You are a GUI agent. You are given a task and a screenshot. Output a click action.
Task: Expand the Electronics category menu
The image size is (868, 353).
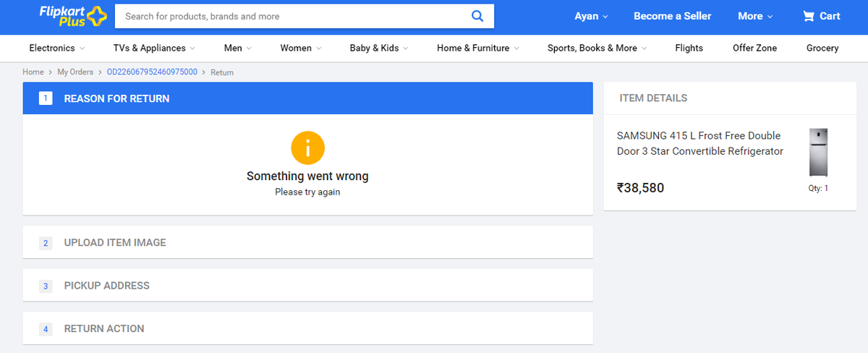57,48
